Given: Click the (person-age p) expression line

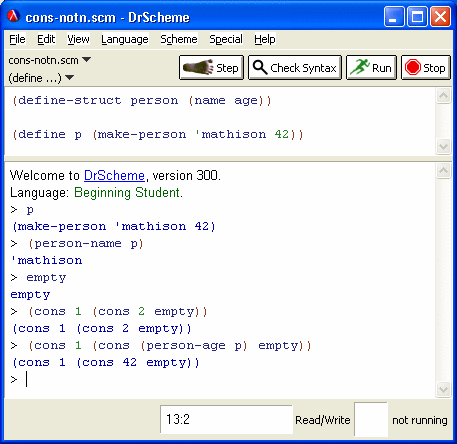Looking at the screenshot, I should tap(170, 345).
